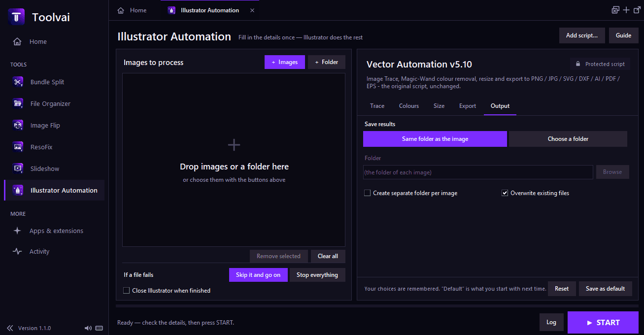Viewport: 644px width, 335px height.
Task: Open the ResoFix tool
Action: point(54,147)
